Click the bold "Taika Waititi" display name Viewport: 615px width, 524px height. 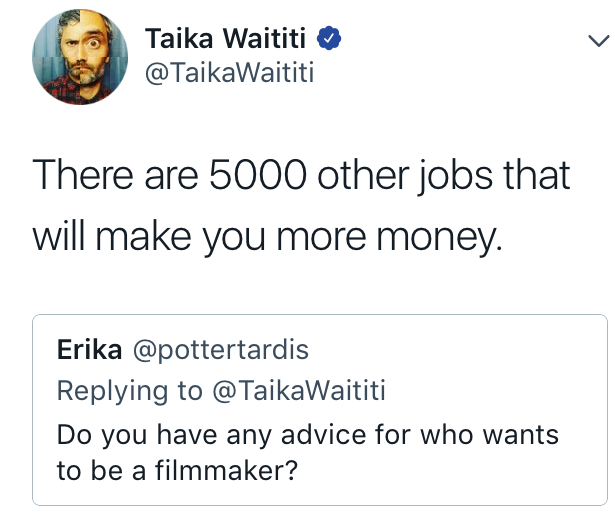tap(225, 38)
